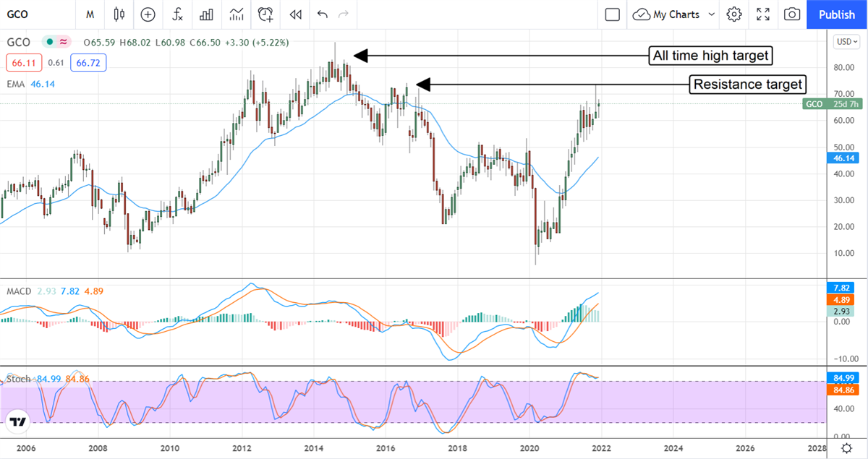
Task: Click the orange 84.86 Stoch scale label
Action: (842, 390)
